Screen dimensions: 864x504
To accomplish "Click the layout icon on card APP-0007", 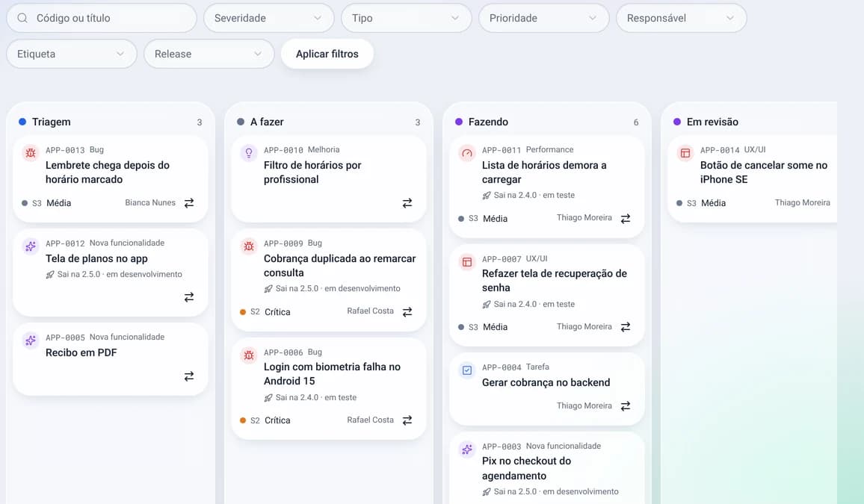I will (467, 261).
